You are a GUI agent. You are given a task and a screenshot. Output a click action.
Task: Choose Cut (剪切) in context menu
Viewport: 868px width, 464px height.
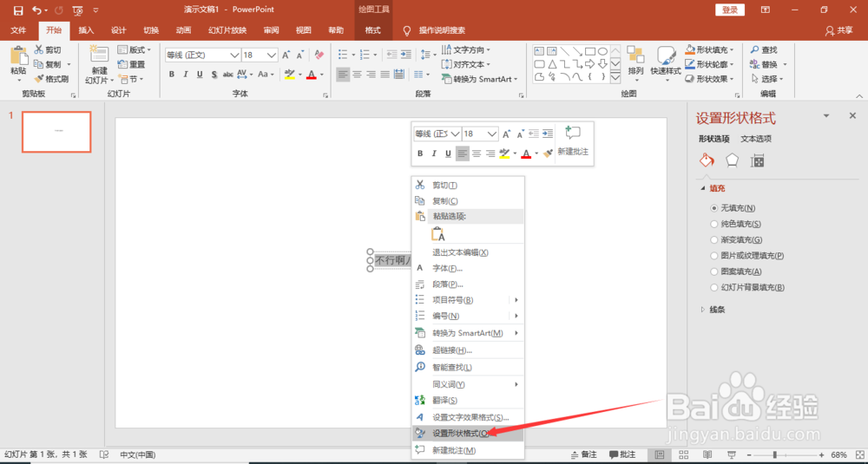tap(469, 185)
